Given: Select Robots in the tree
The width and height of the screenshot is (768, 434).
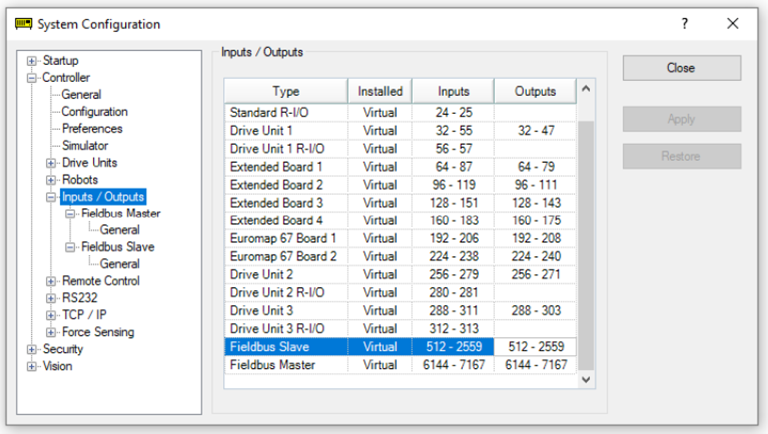Looking at the screenshot, I should coord(80,180).
